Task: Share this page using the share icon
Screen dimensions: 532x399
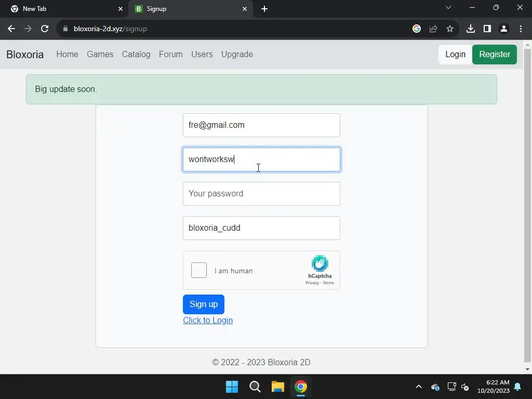Action: tap(433, 29)
